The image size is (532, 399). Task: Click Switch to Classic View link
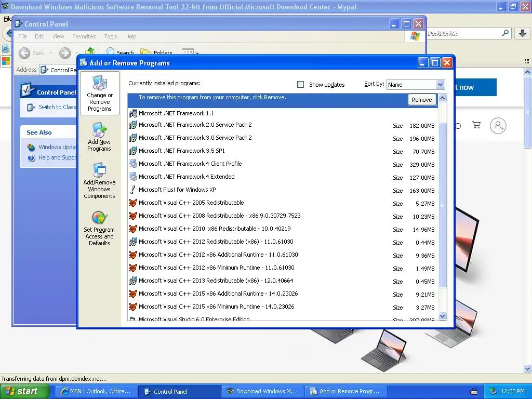(57, 107)
